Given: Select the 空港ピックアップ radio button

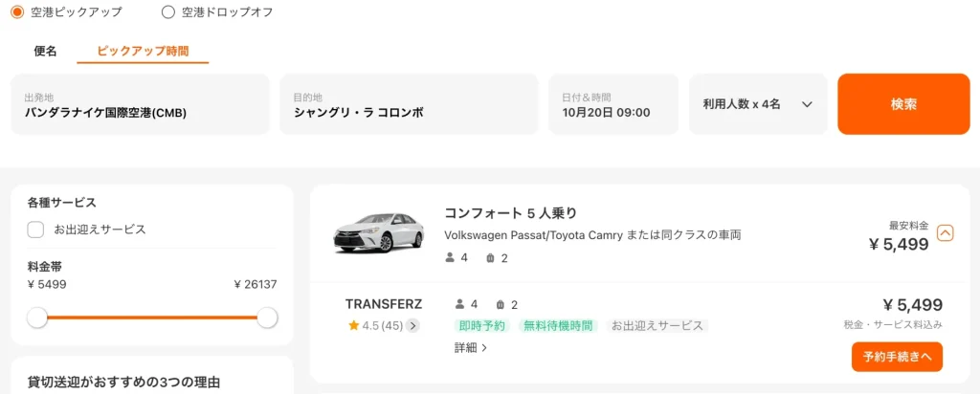Looking at the screenshot, I should tap(17, 12).
